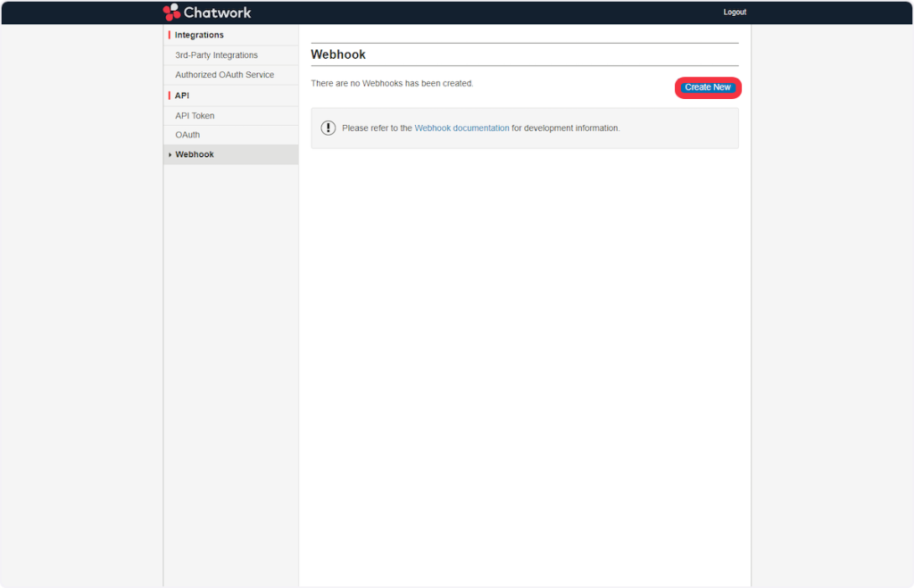
Task: Click the Integrations section heading
Action: pos(199,35)
